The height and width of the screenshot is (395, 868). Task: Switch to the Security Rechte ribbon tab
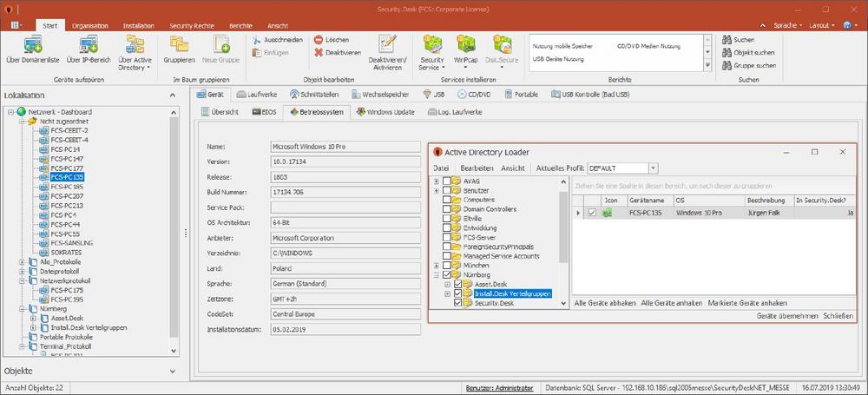click(x=194, y=26)
